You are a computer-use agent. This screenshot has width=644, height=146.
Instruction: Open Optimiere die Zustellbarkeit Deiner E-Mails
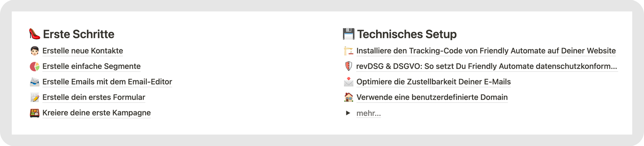433,82
